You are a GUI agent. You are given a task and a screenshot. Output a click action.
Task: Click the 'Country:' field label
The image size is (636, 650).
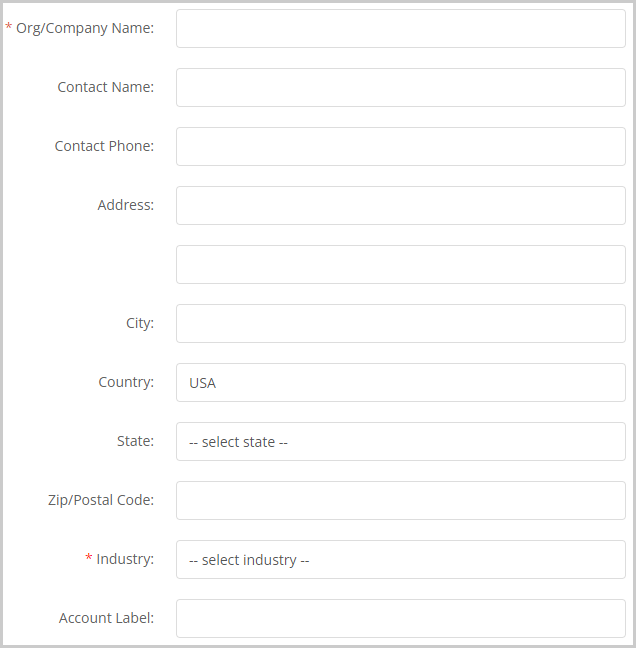(x=126, y=382)
